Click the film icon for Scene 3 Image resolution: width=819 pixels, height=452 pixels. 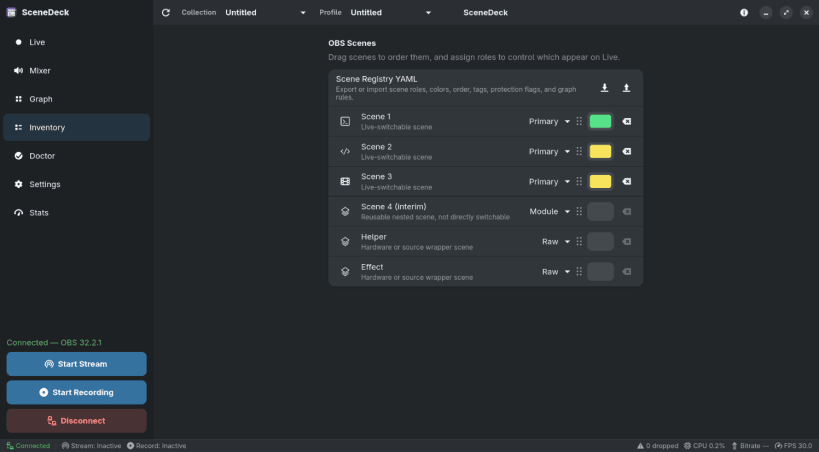[345, 181]
